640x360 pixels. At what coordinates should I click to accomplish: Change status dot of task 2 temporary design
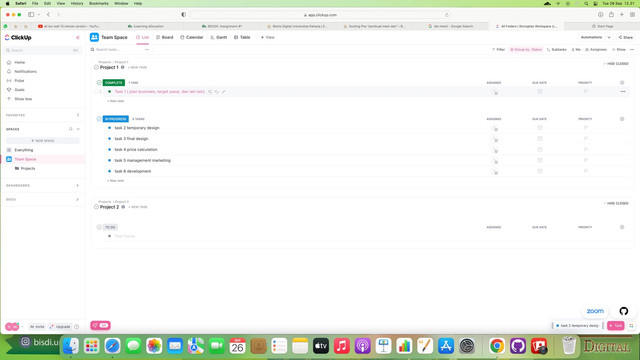click(x=109, y=128)
